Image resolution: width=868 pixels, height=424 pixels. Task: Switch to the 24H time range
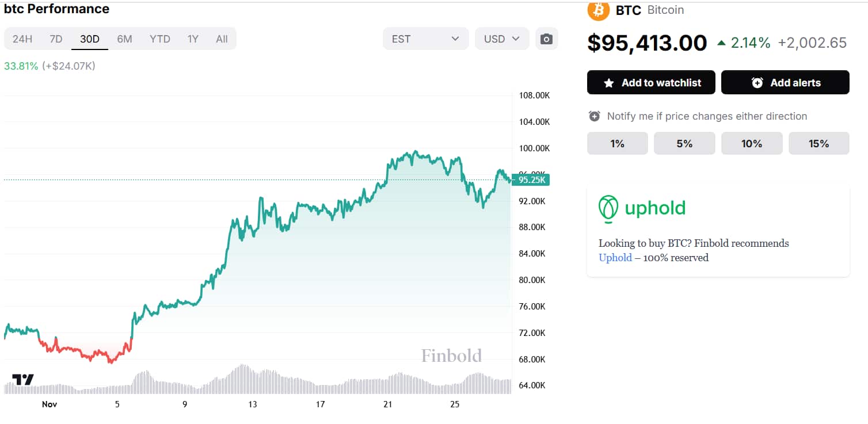click(x=22, y=39)
